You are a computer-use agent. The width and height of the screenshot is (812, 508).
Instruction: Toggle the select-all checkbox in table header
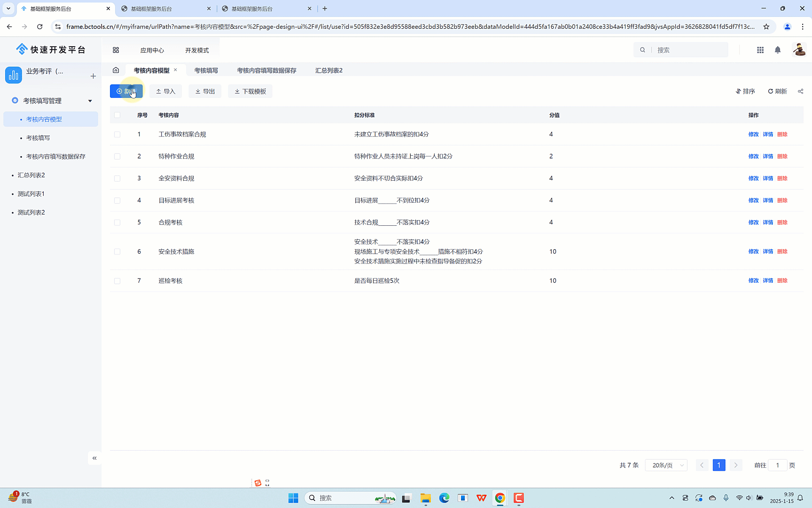117,115
